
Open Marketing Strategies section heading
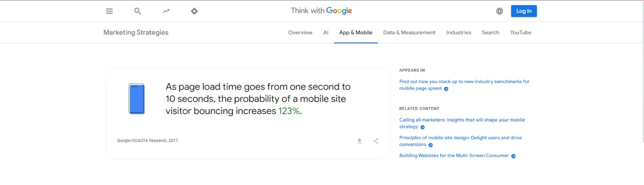point(136,33)
